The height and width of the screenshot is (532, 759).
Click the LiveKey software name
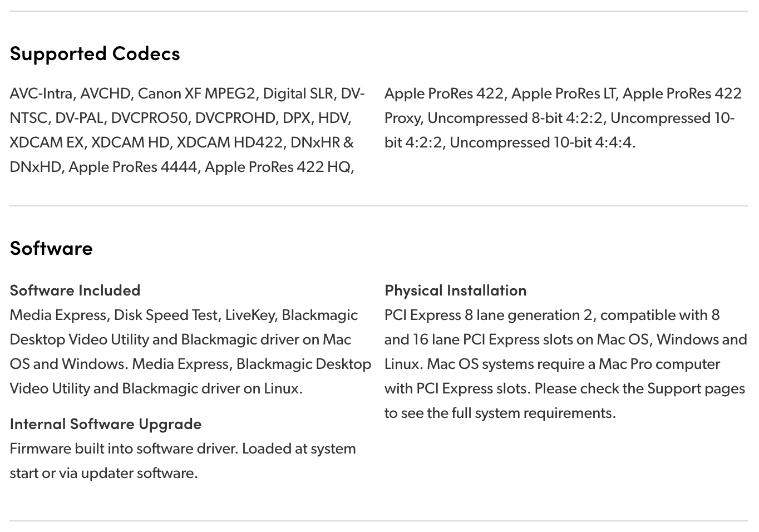click(250, 315)
